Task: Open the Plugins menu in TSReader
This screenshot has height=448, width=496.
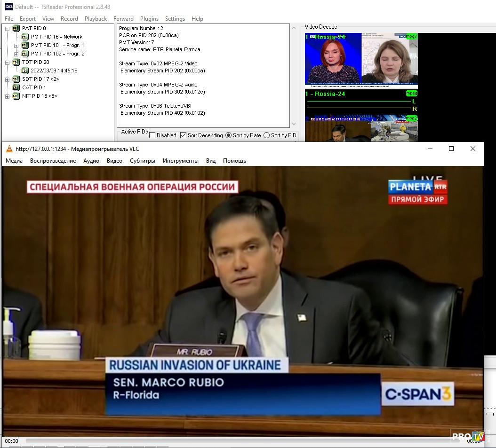Action: (149, 19)
